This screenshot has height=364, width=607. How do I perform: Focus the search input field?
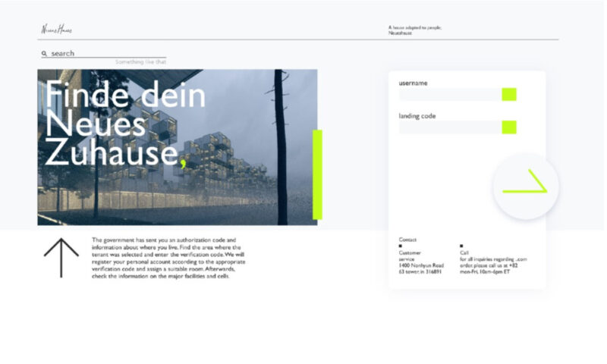104,53
